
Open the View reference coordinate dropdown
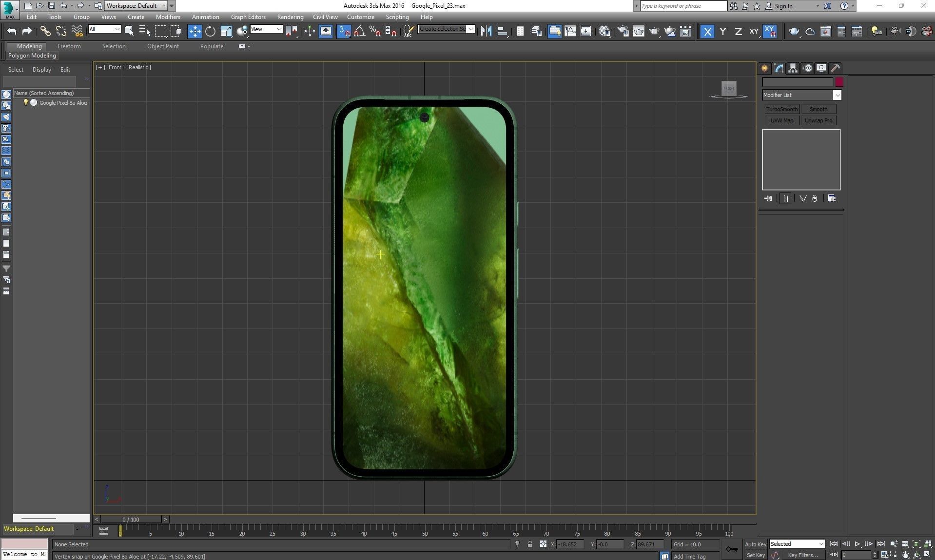click(266, 29)
